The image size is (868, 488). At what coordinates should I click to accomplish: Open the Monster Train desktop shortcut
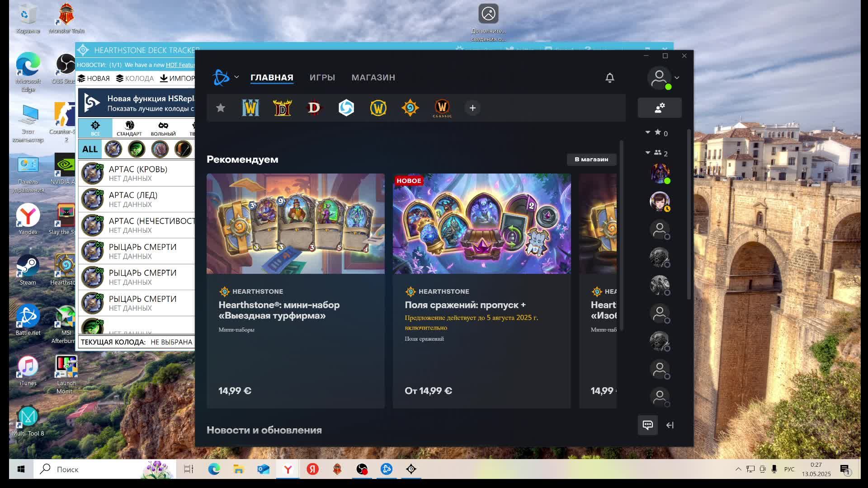[x=66, y=19]
